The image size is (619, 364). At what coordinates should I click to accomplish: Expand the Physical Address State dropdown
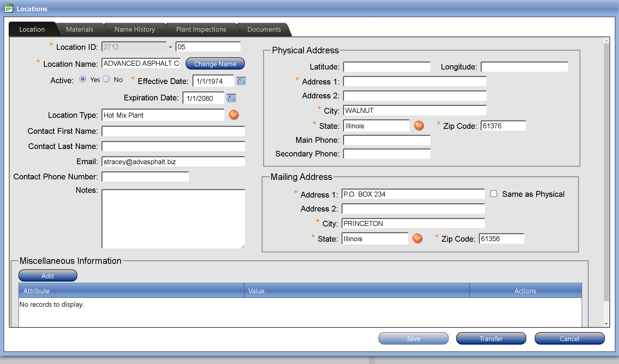[419, 126]
